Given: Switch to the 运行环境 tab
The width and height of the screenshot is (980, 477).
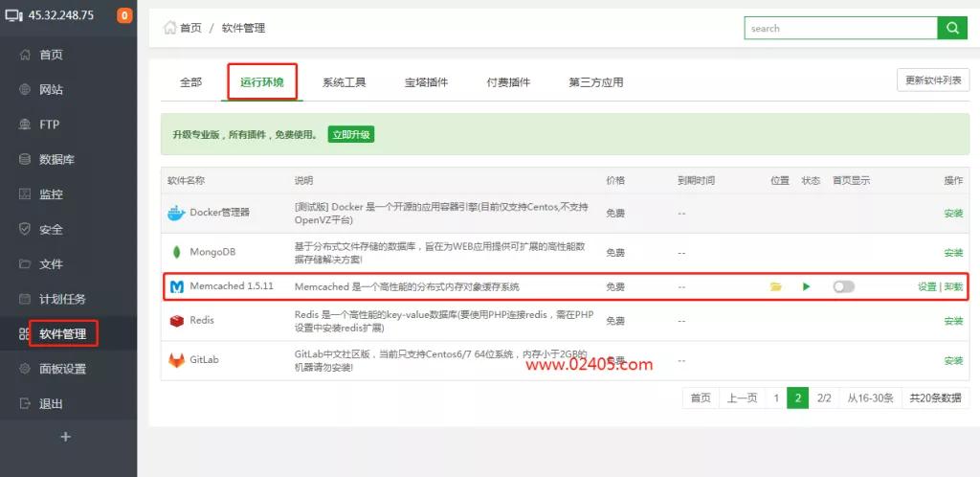Looking at the screenshot, I should pyautogui.click(x=262, y=82).
